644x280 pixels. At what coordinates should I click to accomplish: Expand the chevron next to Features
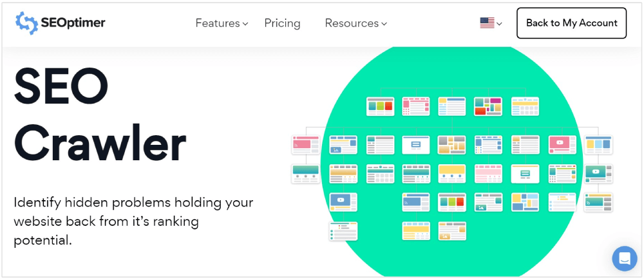pyautogui.click(x=245, y=24)
